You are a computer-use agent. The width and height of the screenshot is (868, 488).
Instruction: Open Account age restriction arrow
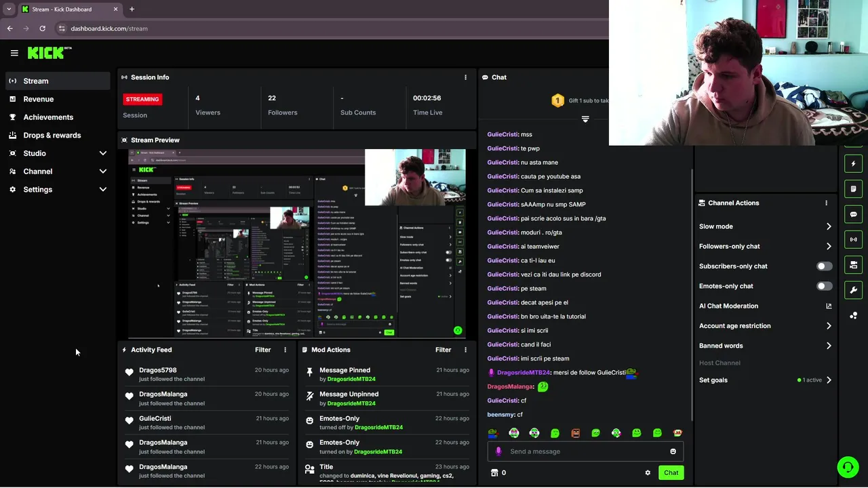(x=828, y=326)
